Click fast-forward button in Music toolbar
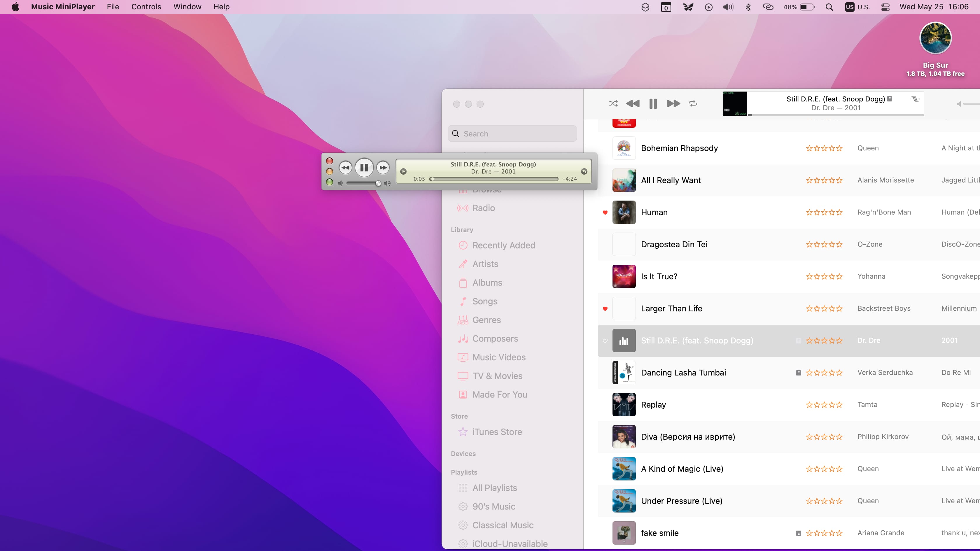980x551 pixels. click(673, 103)
